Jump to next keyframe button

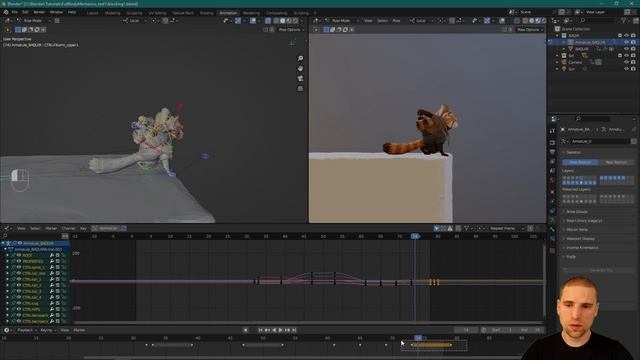(x=287, y=330)
